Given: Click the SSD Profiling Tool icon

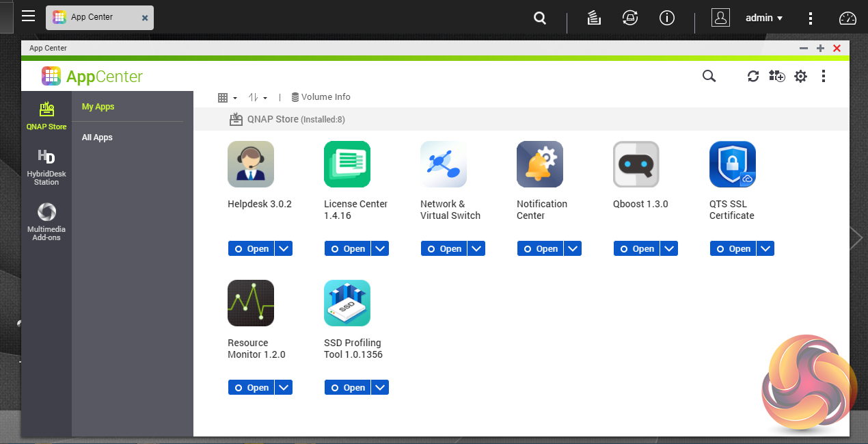Looking at the screenshot, I should 347,303.
